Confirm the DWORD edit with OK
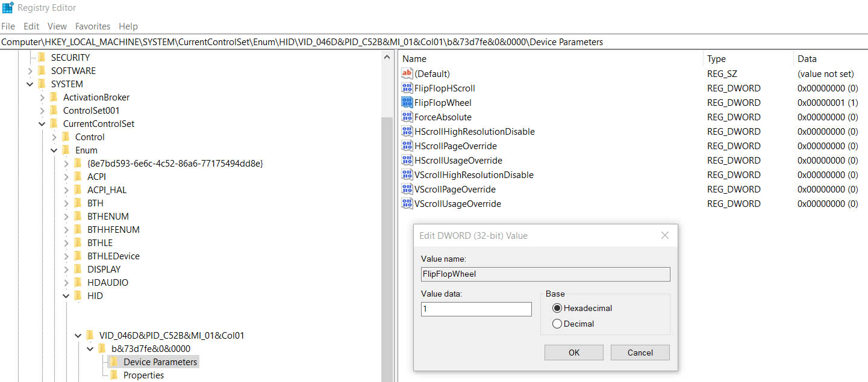 [573, 353]
